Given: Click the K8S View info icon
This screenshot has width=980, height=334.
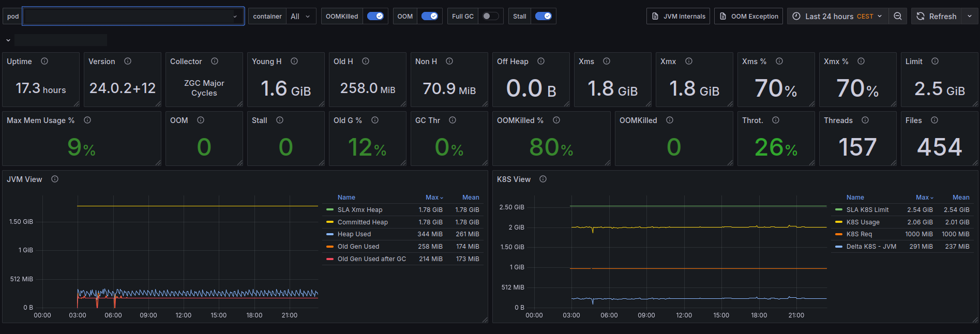Looking at the screenshot, I should pyautogui.click(x=543, y=179).
